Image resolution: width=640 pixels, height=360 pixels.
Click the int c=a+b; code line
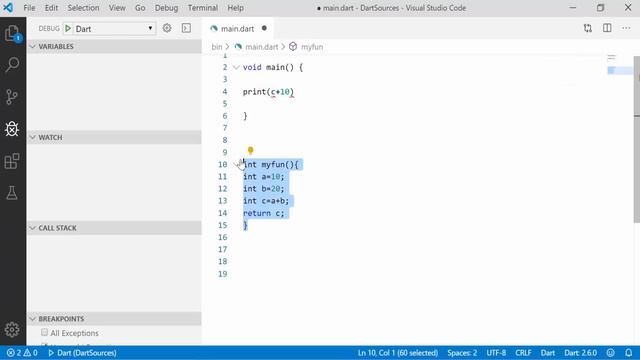tap(266, 201)
